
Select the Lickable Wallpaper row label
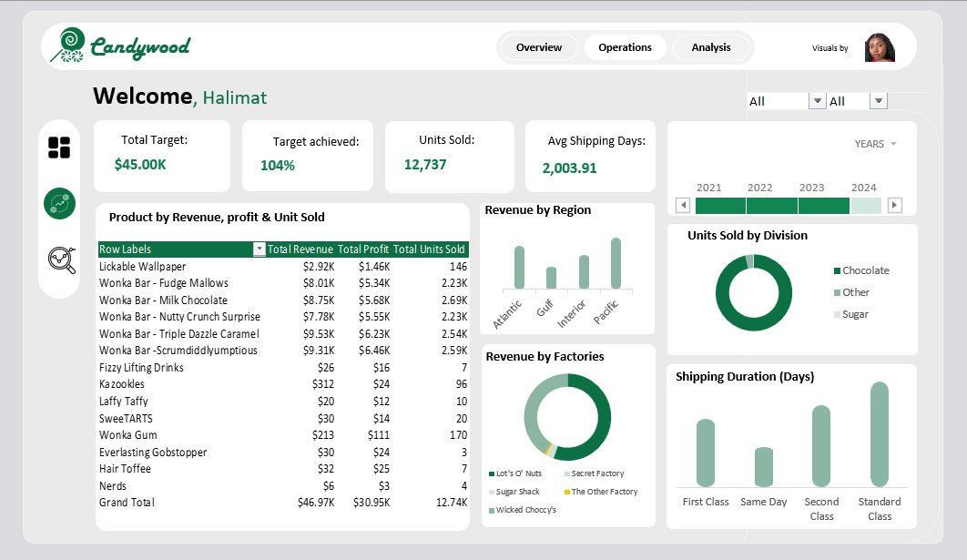coord(142,267)
